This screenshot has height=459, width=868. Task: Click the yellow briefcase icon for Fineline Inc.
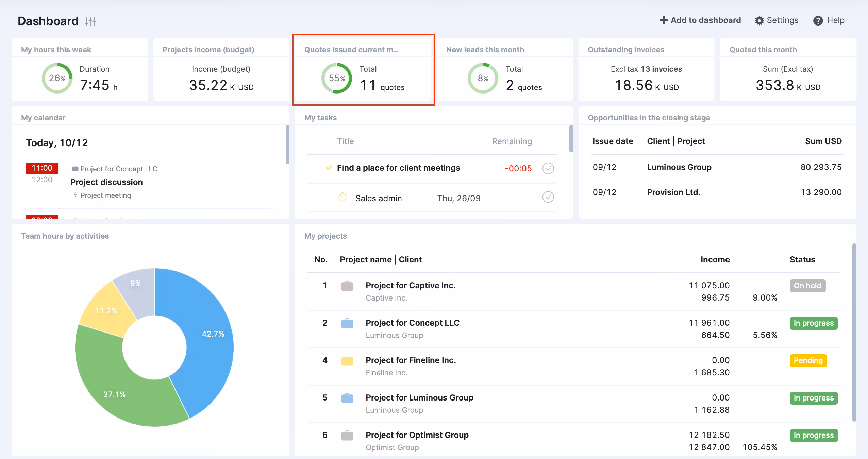(x=347, y=361)
